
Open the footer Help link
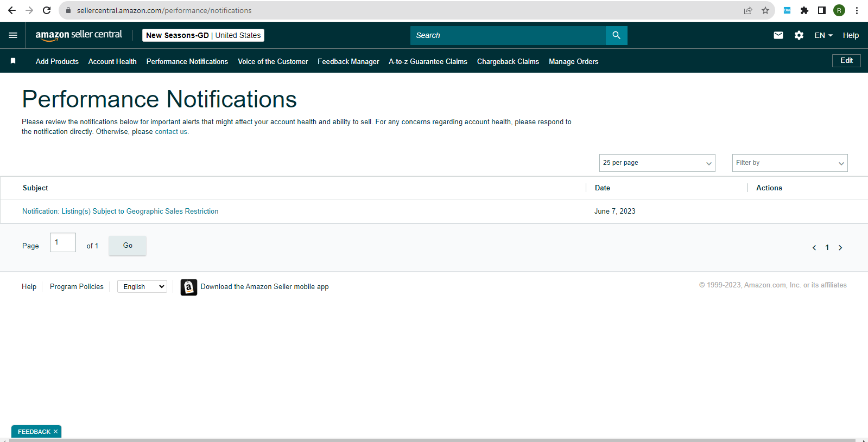tap(29, 287)
